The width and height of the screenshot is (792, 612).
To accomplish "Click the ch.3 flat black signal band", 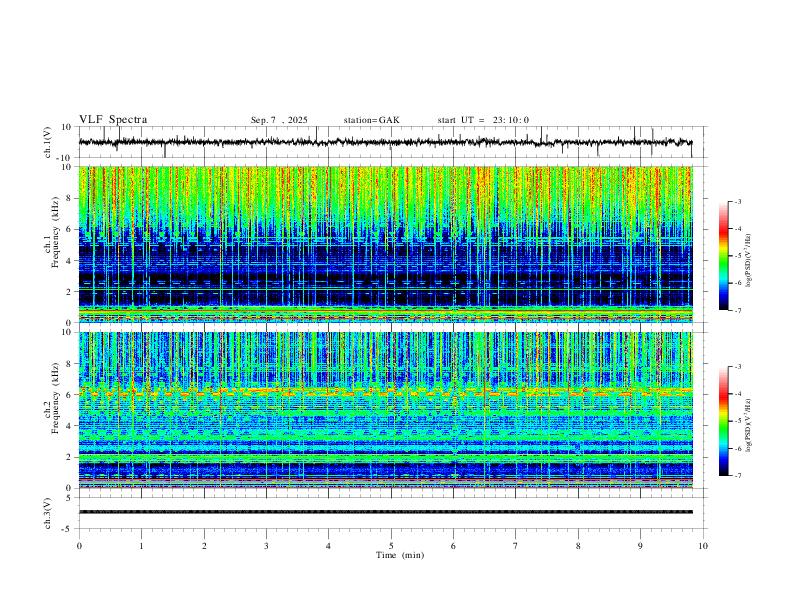I will coord(385,512).
